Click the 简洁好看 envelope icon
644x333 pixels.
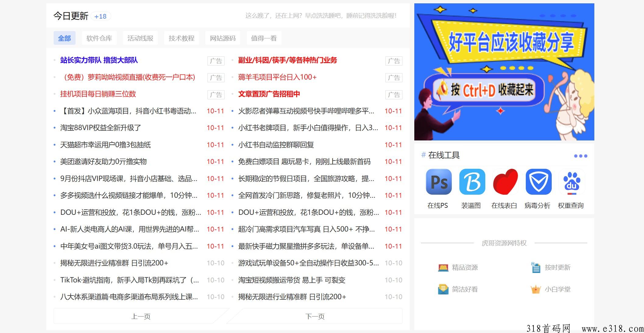(x=443, y=289)
